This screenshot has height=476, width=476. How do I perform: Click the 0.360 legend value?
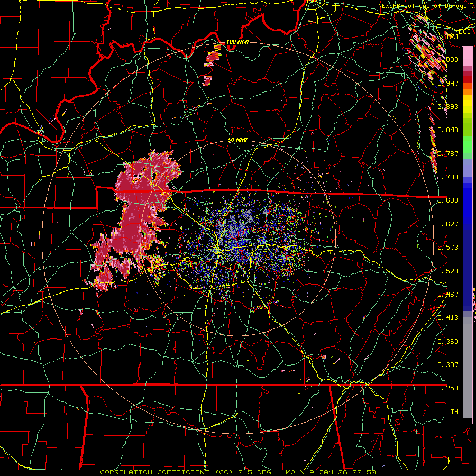point(448,342)
